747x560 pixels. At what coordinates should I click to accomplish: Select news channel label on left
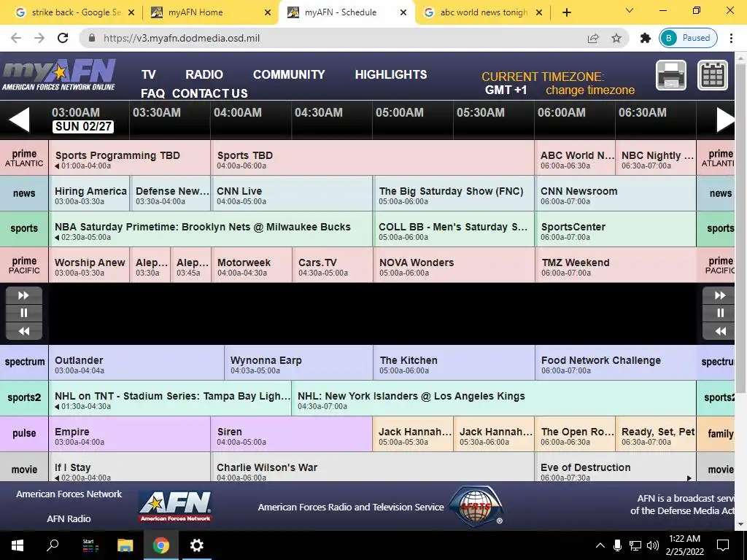(x=24, y=193)
